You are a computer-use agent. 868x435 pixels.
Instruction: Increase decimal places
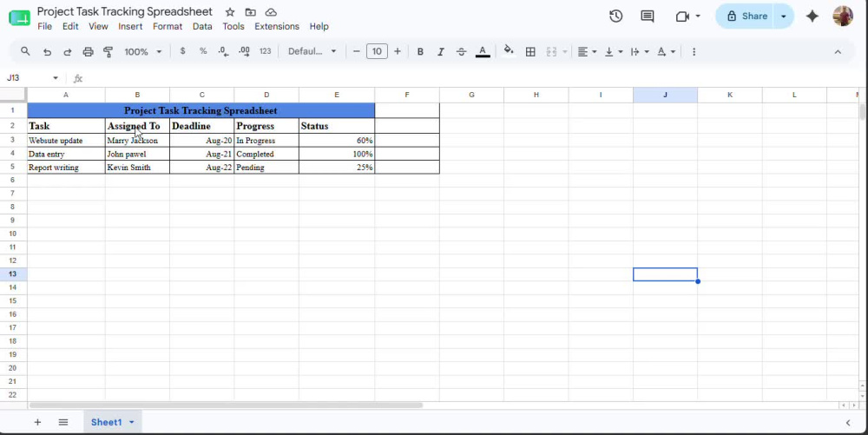tap(244, 51)
